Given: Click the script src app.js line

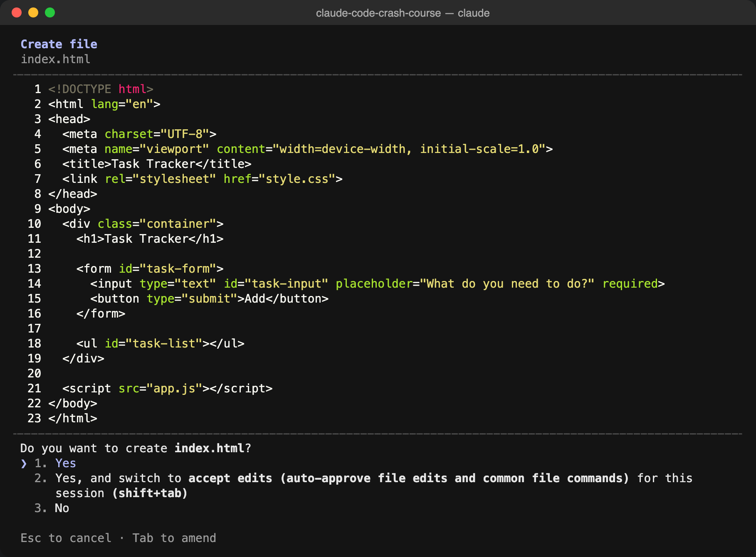Looking at the screenshot, I should 168,388.
